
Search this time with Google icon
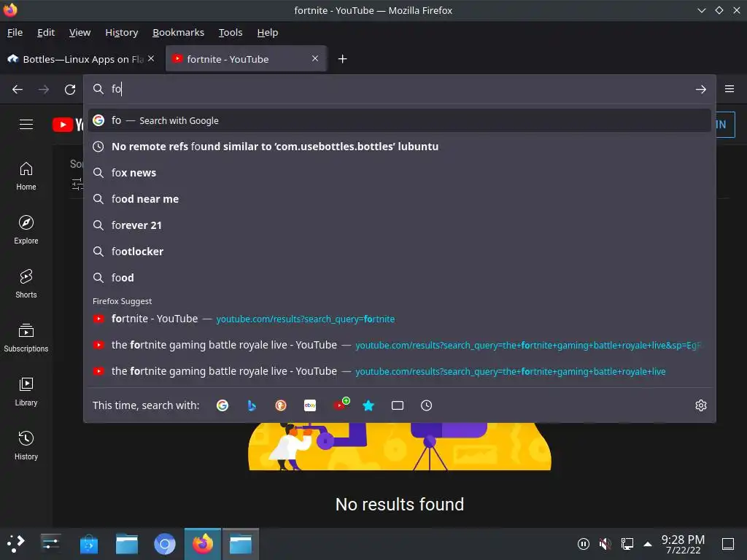222,405
